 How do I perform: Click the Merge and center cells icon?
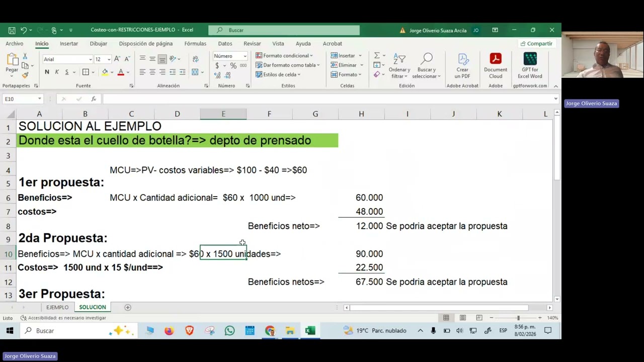pyautogui.click(x=195, y=72)
